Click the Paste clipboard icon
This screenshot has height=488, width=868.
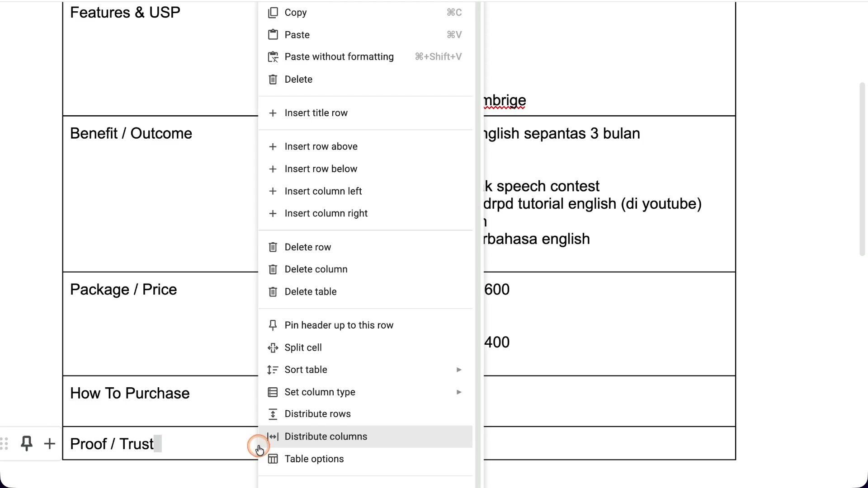point(273,35)
